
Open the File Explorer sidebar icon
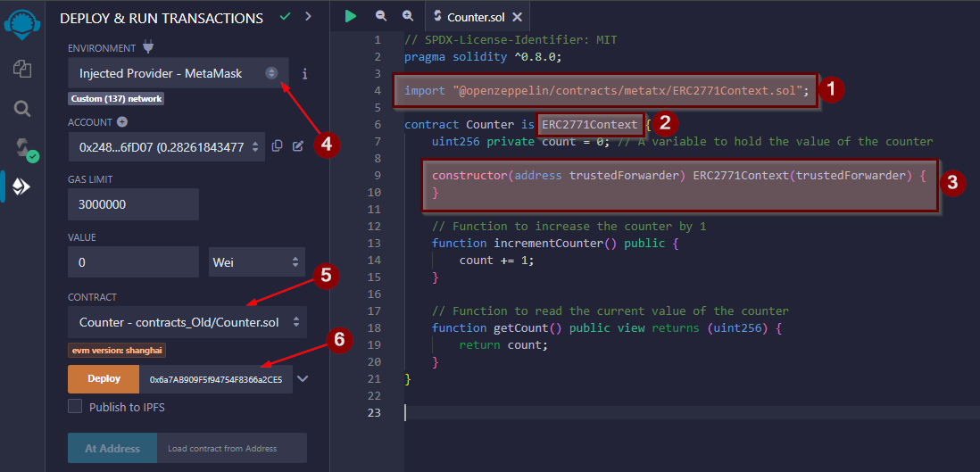[22, 69]
